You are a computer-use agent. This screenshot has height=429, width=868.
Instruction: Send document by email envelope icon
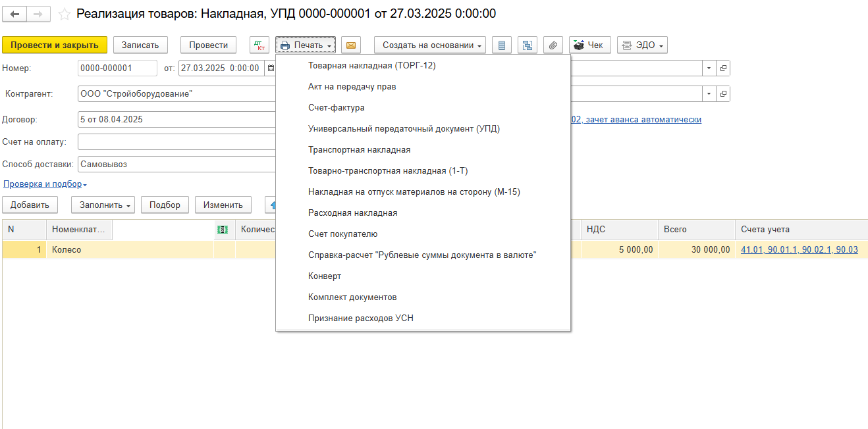tap(351, 45)
